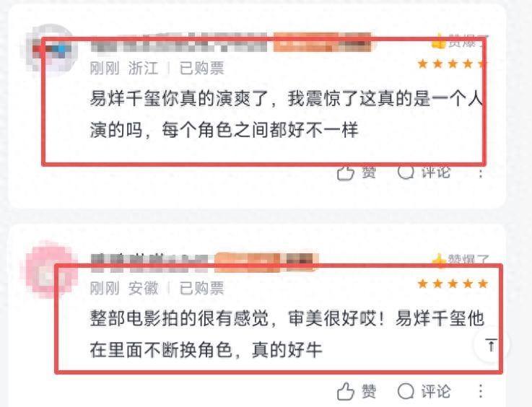
Task: Open more options for the Zhejiang review
Action: [x=481, y=172]
